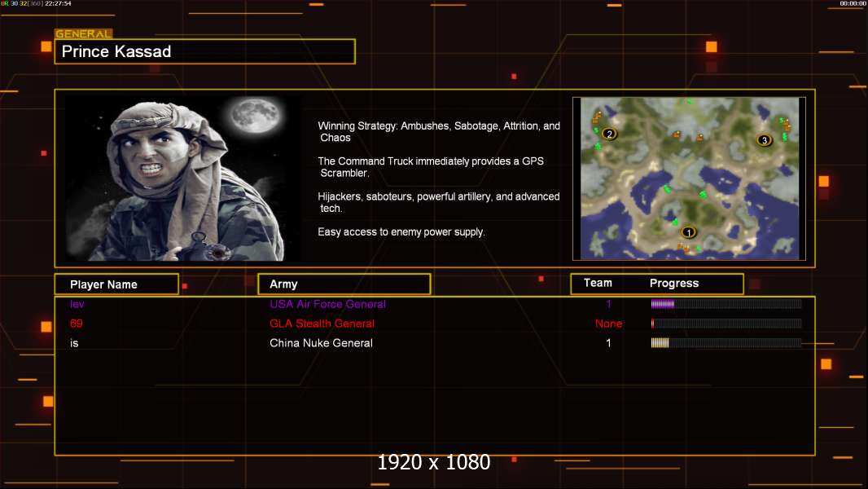The image size is (868, 489).
Task: Select the GLA Stealth General entry
Action: (x=322, y=324)
